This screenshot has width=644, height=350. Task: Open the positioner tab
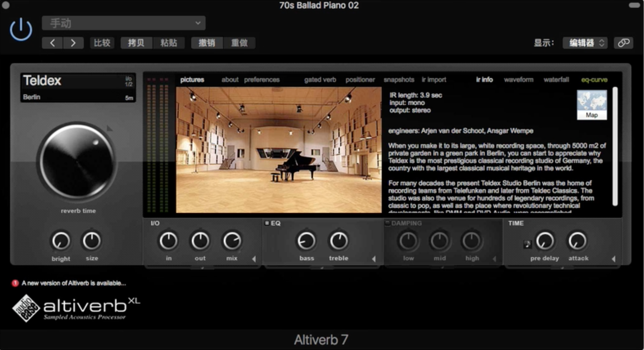[360, 80]
